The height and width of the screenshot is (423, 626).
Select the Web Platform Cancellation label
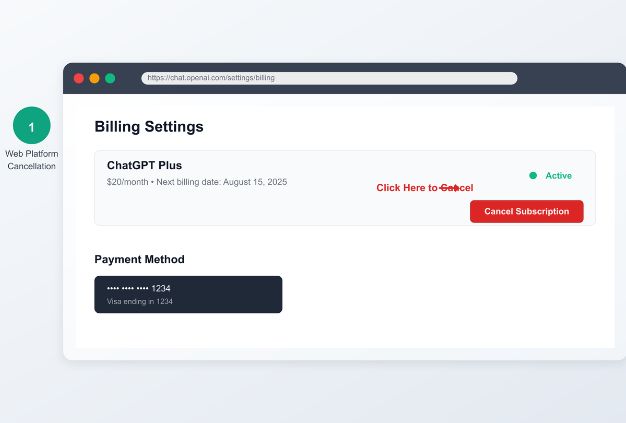[32, 160]
